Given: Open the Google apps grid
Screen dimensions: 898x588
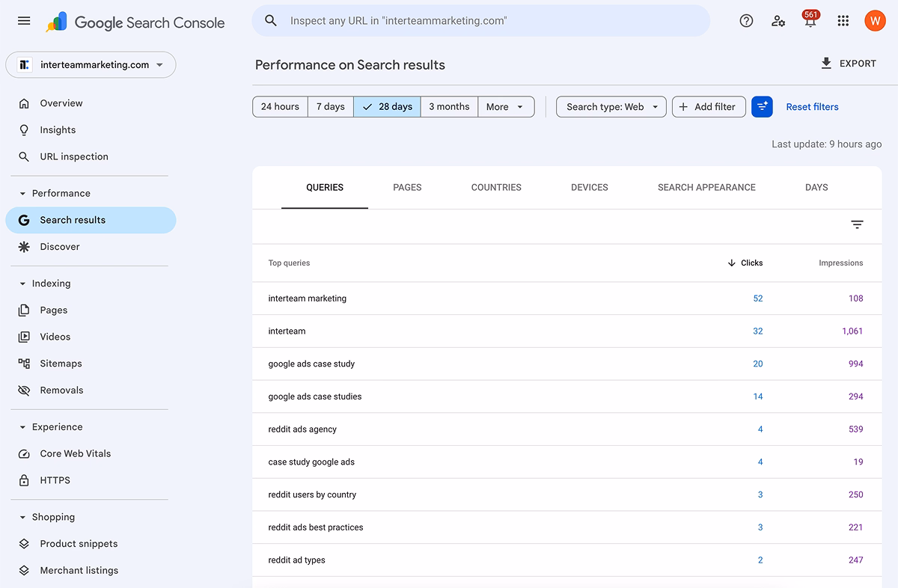Looking at the screenshot, I should point(843,20).
